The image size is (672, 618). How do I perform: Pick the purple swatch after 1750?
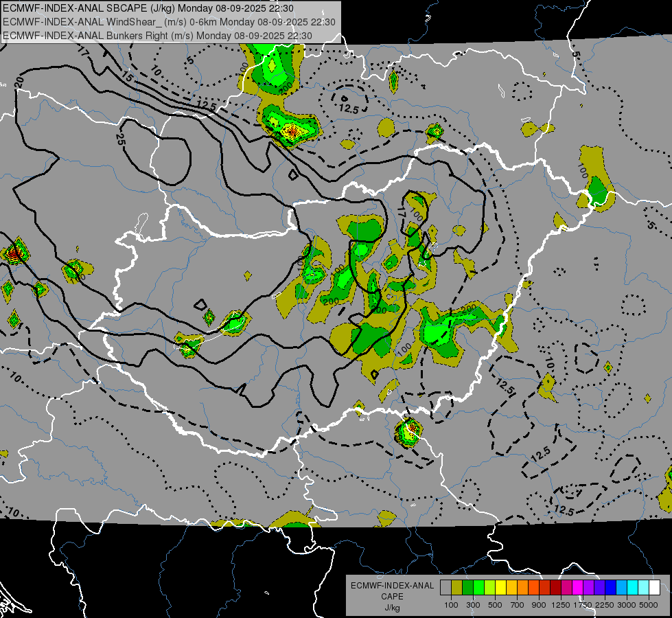(x=588, y=587)
